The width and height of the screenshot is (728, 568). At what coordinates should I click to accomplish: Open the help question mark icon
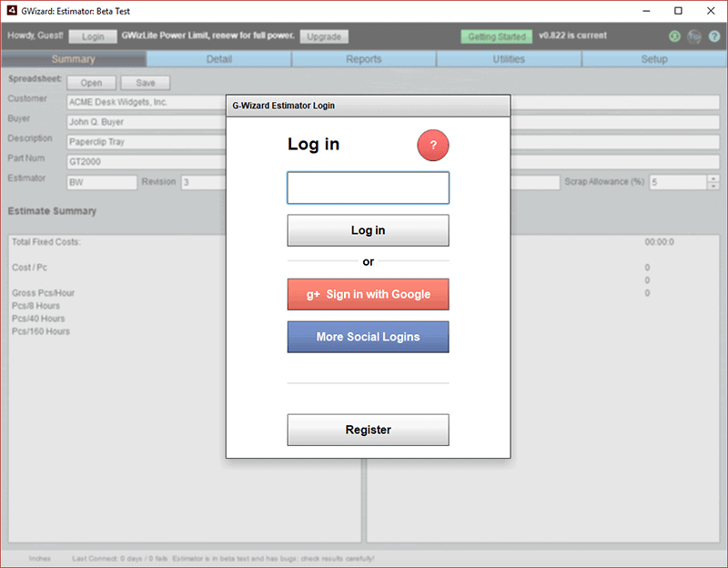[715, 37]
